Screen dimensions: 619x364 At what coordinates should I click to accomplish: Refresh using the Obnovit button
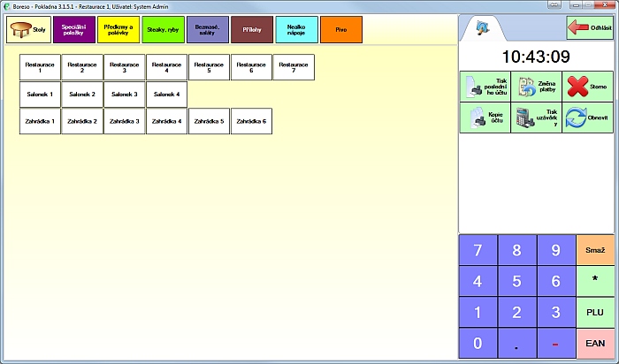588,118
